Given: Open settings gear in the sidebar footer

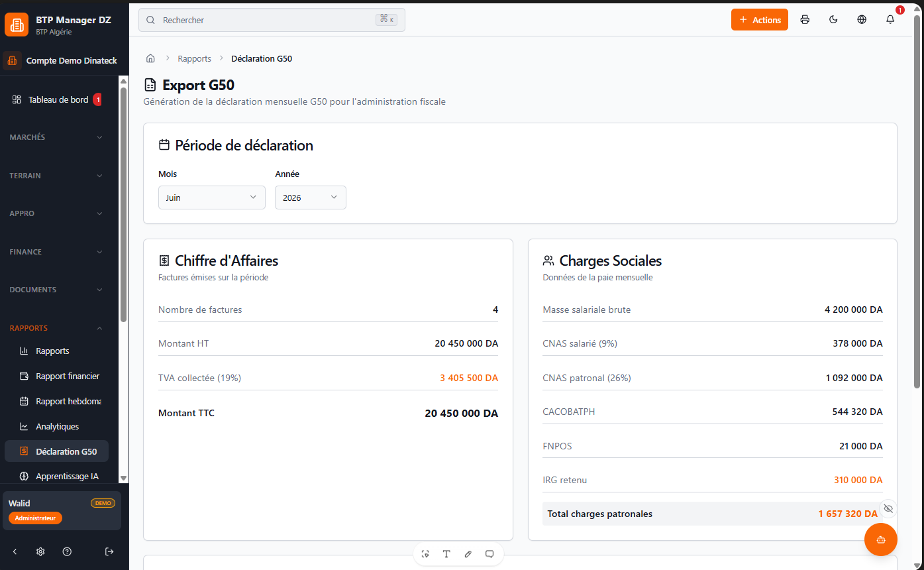Looking at the screenshot, I should click(x=40, y=551).
